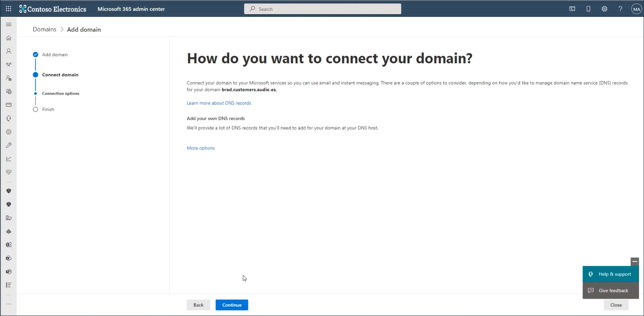
Task: Open MA account manager avatar
Action: pos(636,9)
